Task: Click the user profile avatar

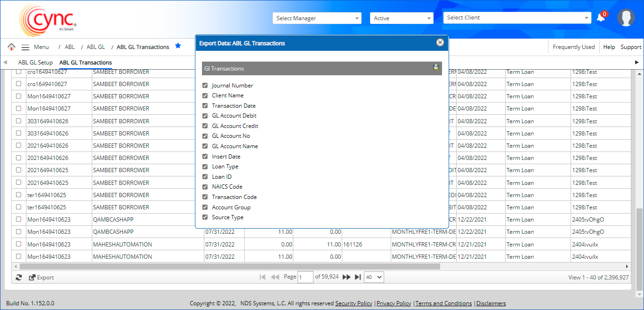Action: pos(626,18)
